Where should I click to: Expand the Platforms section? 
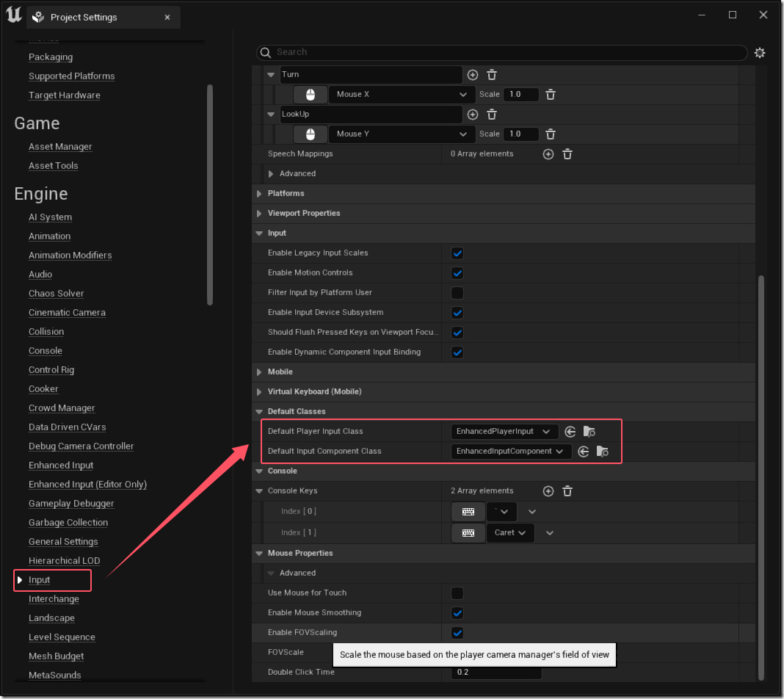pyautogui.click(x=259, y=194)
